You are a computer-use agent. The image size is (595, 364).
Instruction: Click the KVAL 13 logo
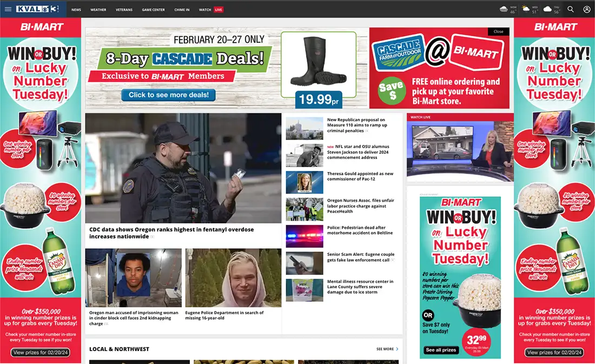point(37,9)
